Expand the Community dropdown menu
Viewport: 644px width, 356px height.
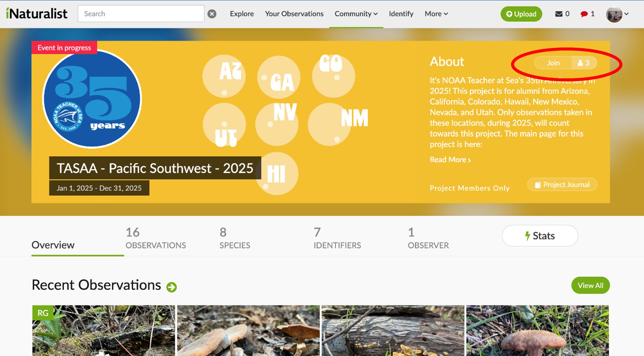(x=356, y=14)
